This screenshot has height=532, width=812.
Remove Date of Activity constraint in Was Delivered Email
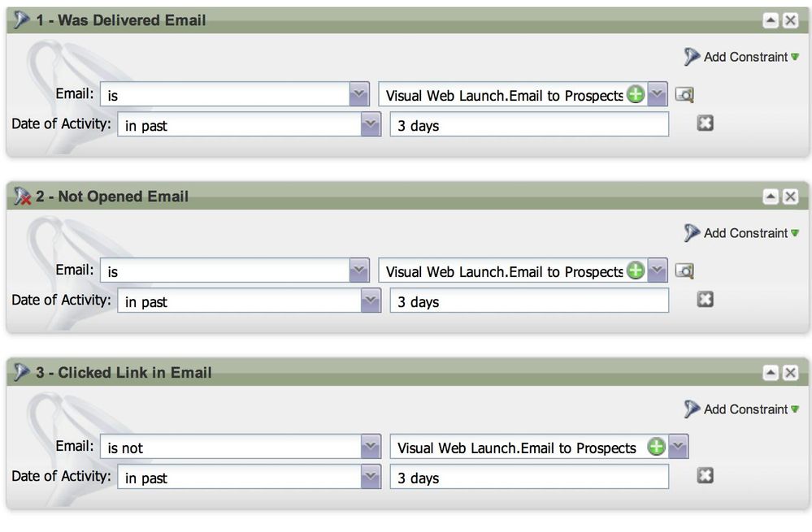(x=706, y=123)
